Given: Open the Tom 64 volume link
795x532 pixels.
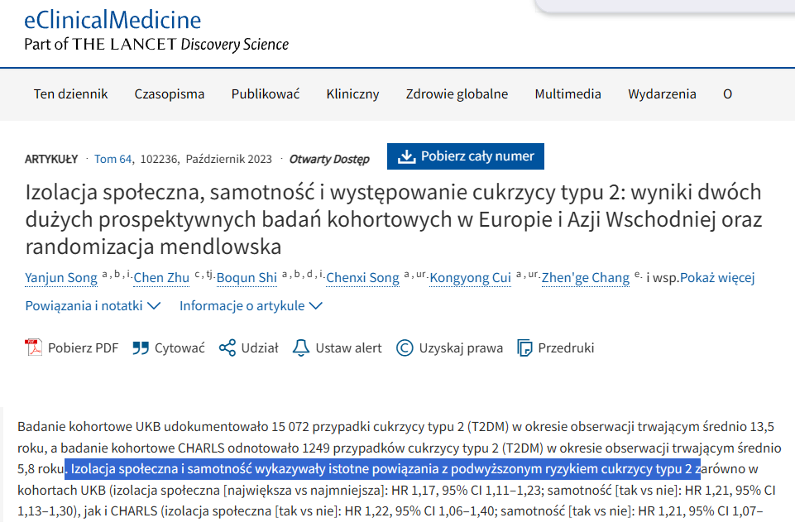Looking at the screenshot, I should coord(113,158).
